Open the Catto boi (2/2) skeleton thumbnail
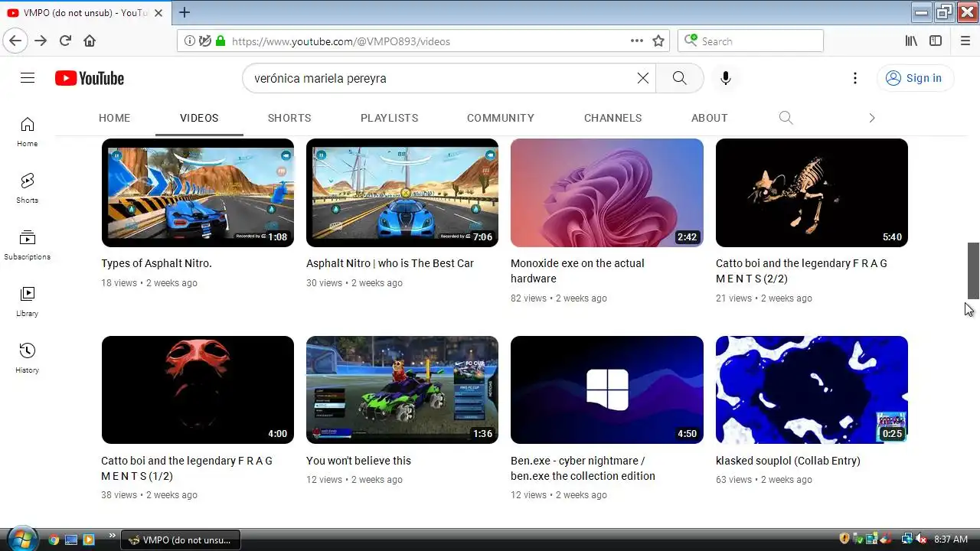This screenshot has width=980, height=551. [x=812, y=193]
